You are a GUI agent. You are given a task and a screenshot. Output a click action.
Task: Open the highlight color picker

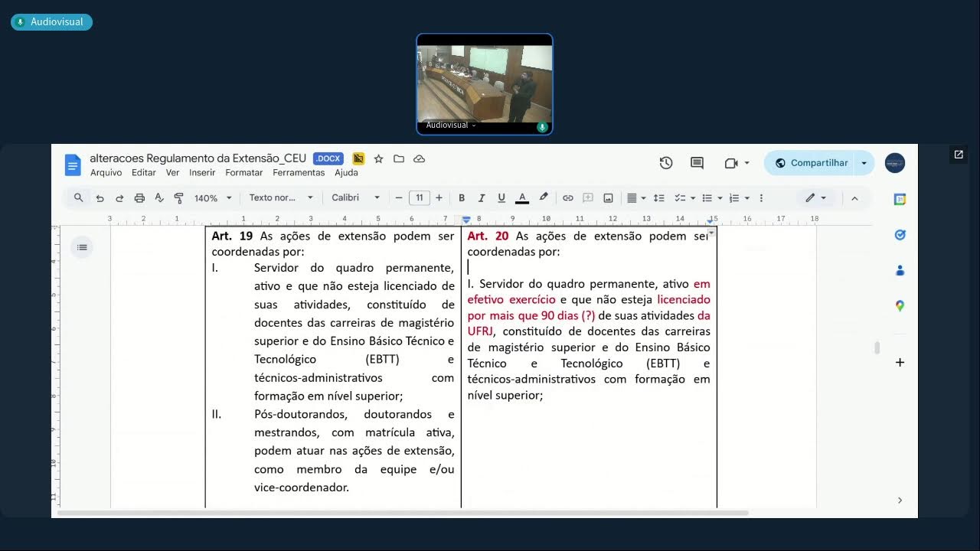click(544, 197)
